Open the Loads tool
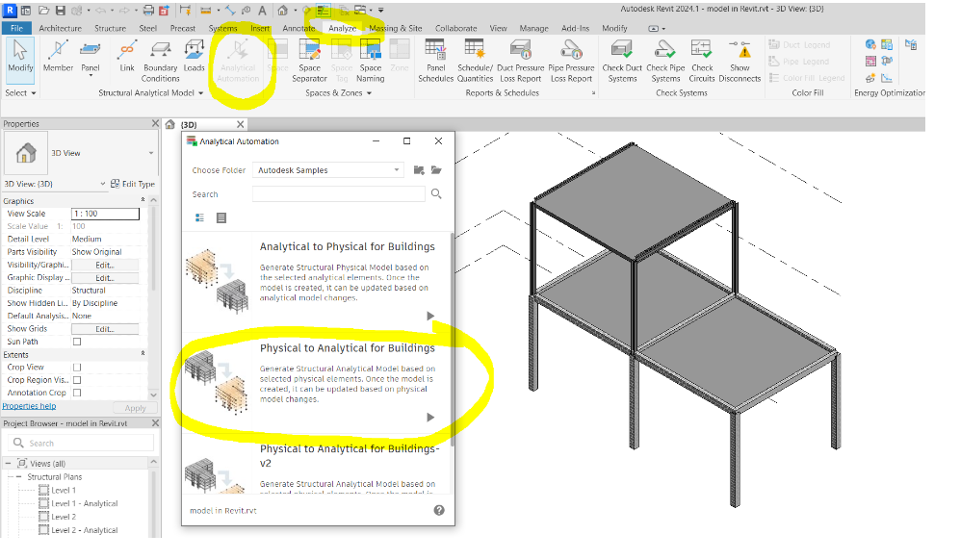The width and height of the screenshot is (960, 560). tap(195, 57)
